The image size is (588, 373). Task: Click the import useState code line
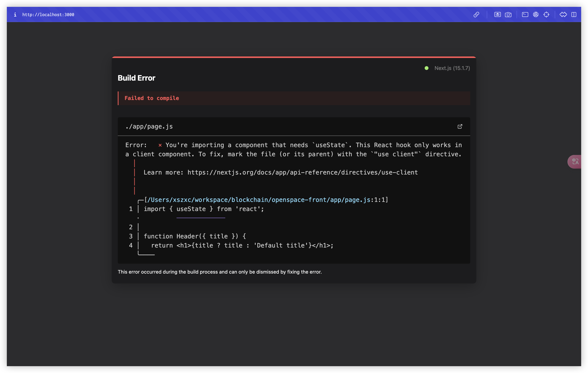pyautogui.click(x=204, y=209)
